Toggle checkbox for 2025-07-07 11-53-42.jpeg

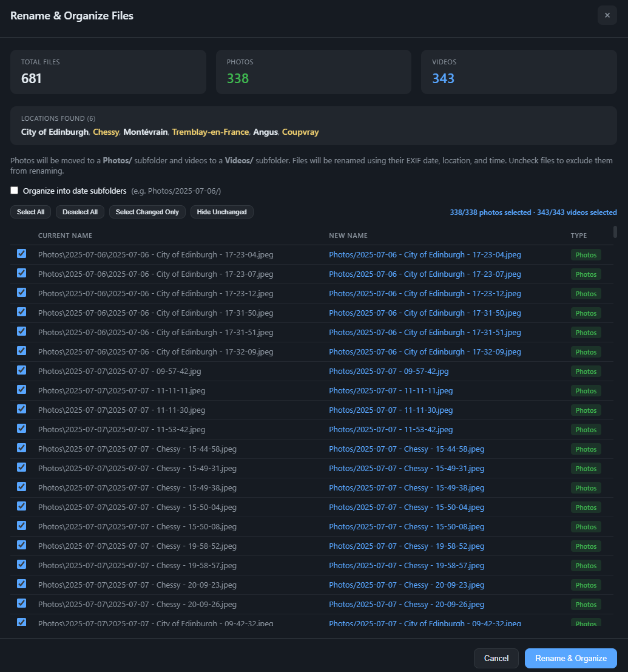22,429
